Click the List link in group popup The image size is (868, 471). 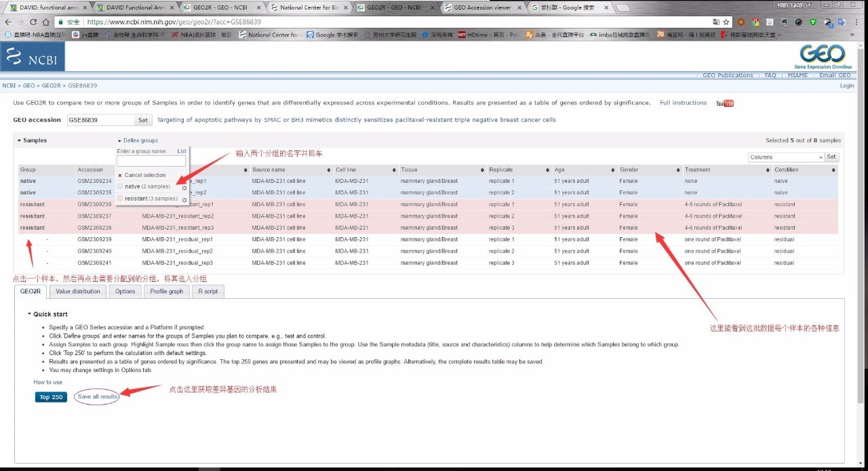181,152
